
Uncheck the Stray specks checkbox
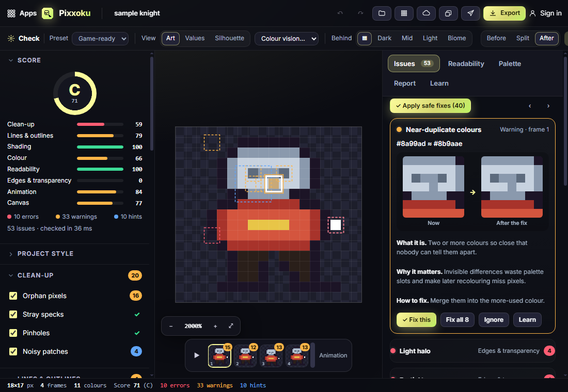click(x=13, y=314)
